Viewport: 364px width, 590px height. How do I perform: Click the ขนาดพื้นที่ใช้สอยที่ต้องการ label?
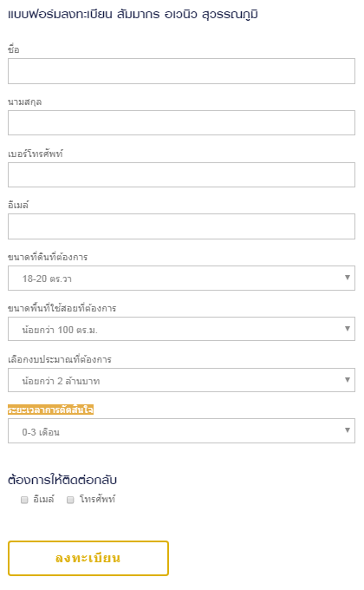[x=62, y=308]
